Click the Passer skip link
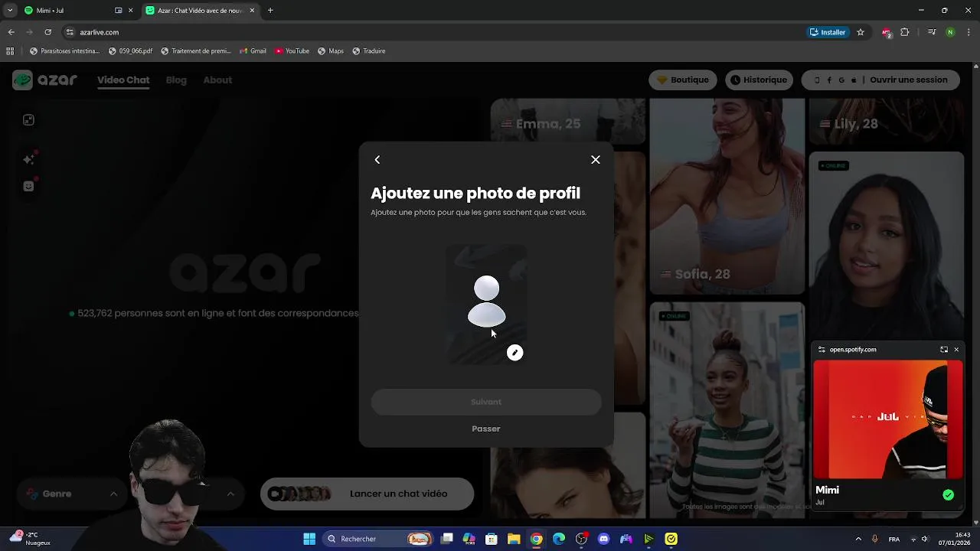The image size is (980, 551). point(486,429)
